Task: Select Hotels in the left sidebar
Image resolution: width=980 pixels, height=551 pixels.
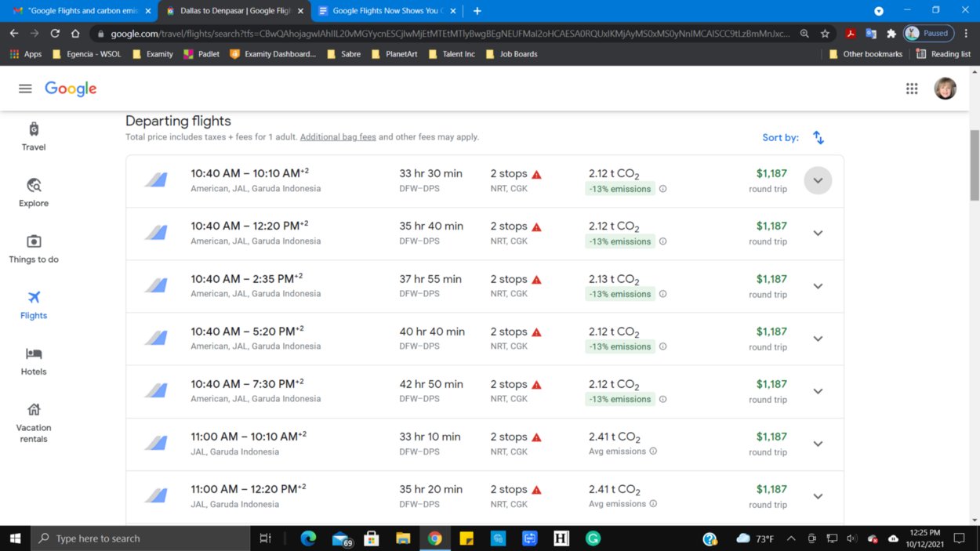Action: click(x=34, y=361)
